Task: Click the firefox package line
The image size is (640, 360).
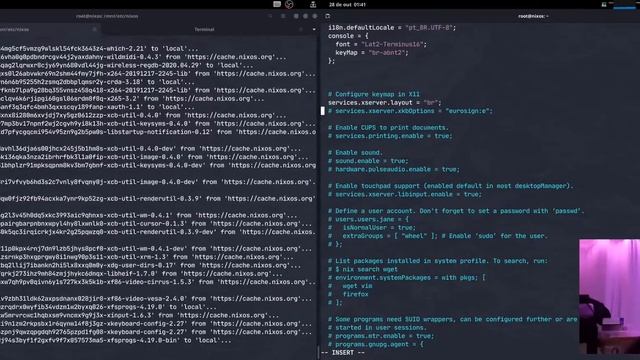Action: [x=348, y=294]
